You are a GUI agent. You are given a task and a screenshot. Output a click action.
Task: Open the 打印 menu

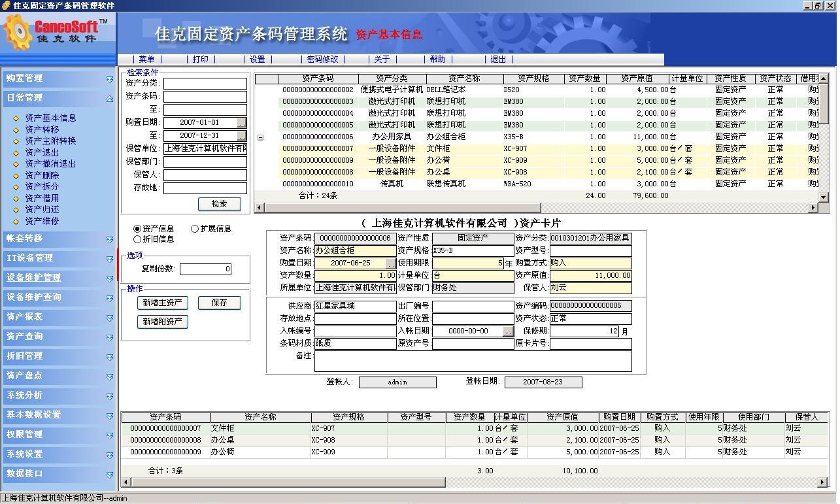pos(201,59)
